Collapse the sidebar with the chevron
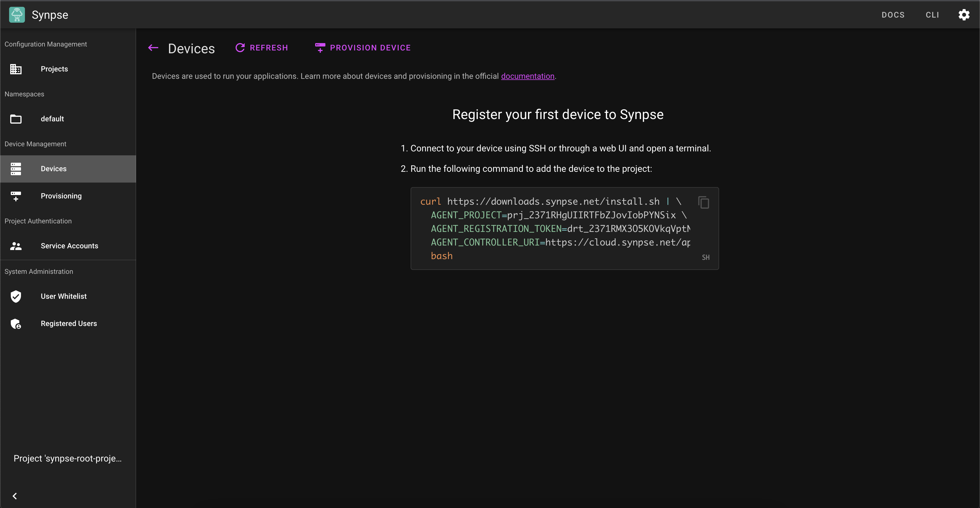Viewport: 980px width, 508px height. (x=15, y=496)
